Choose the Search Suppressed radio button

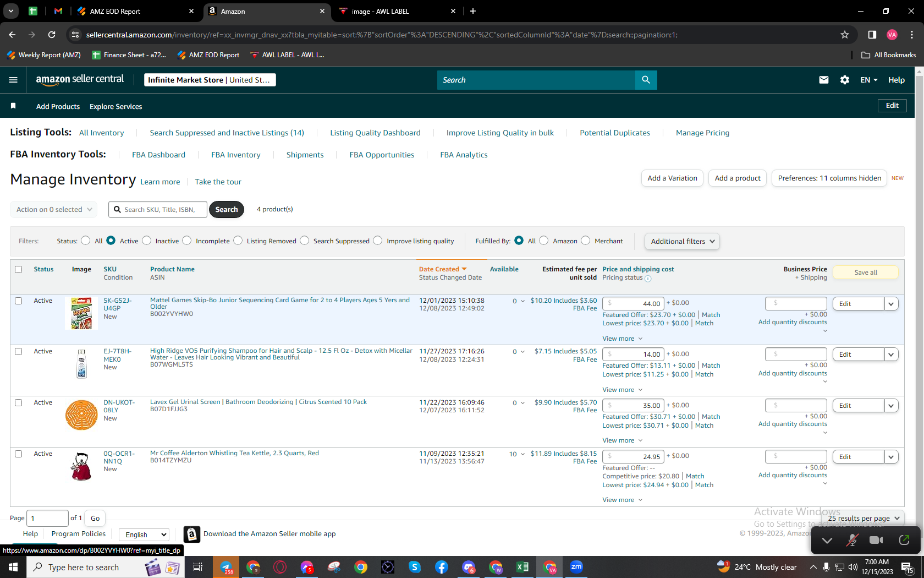pos(304,241)
